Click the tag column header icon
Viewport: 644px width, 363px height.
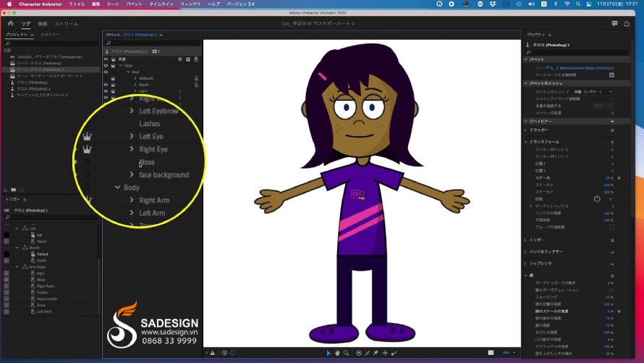click(x=180, y=59)
